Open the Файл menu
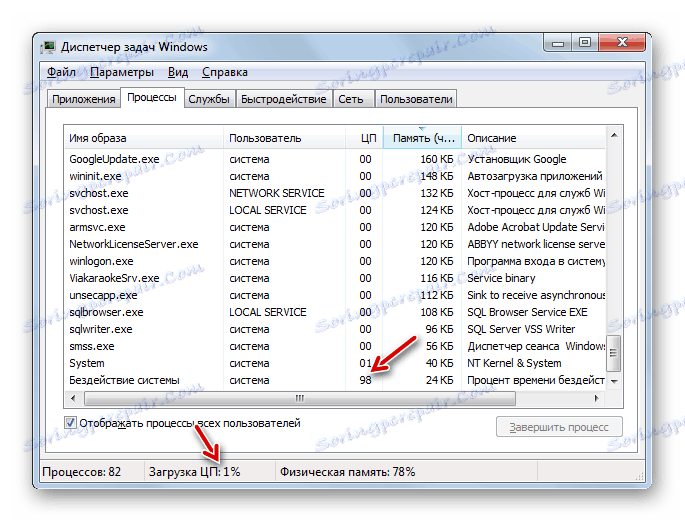Screen dimensions: 685x522 coord(62,72)
